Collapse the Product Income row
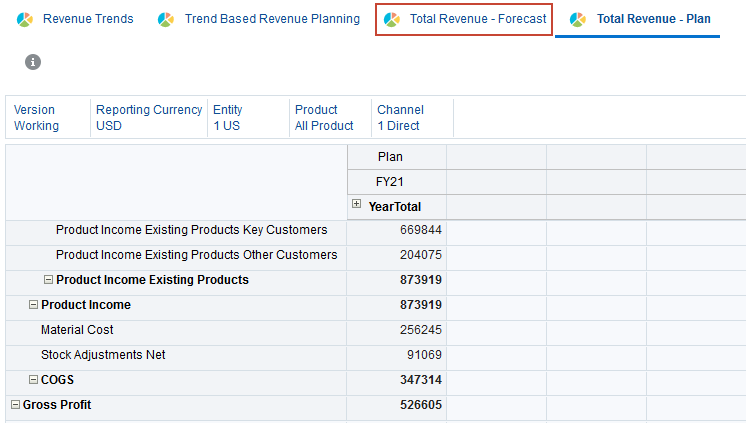This screenshot has width=746, height=423. point(33,305)
